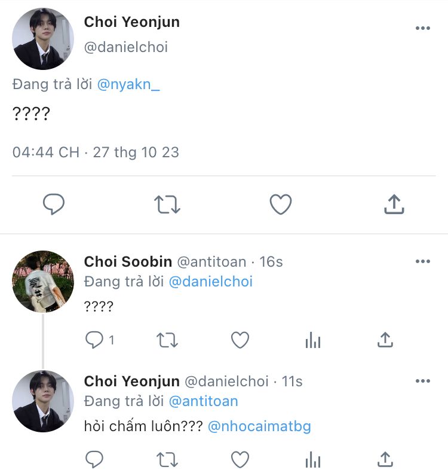448x476 pixels.
Task: Reply to the "hỏi chấm luôn???" tweet
Action: (95, 459)
